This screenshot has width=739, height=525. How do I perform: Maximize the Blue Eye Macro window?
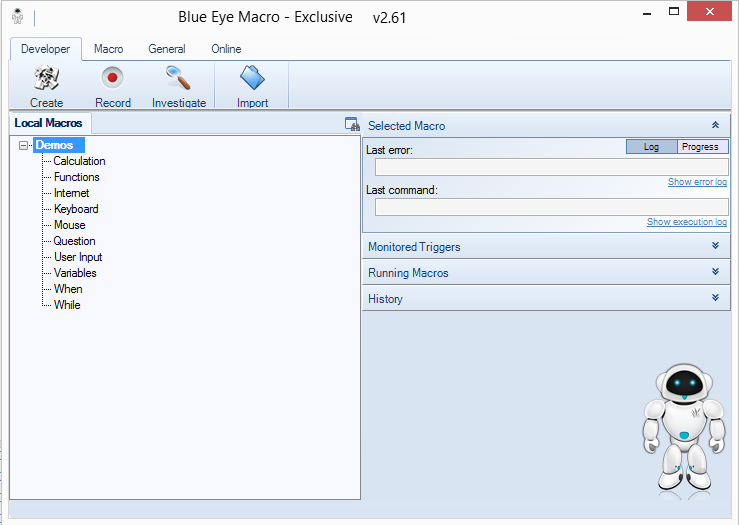pos(674,11)
